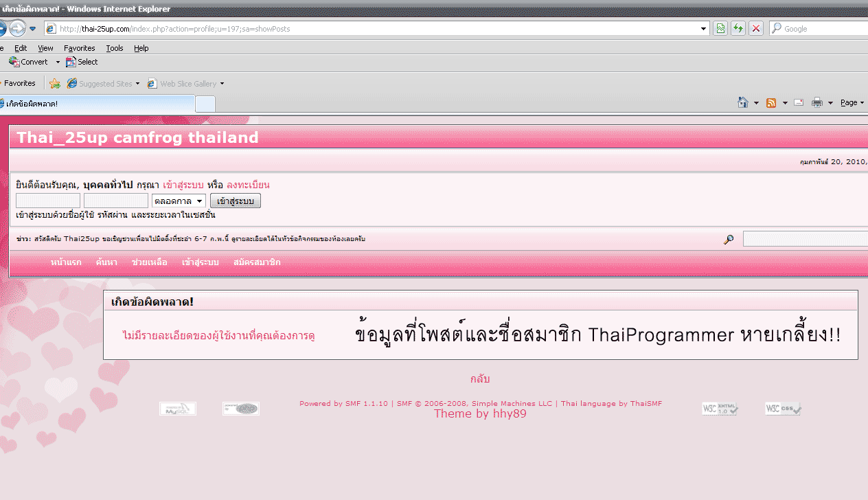Open the Help menu

141,48
